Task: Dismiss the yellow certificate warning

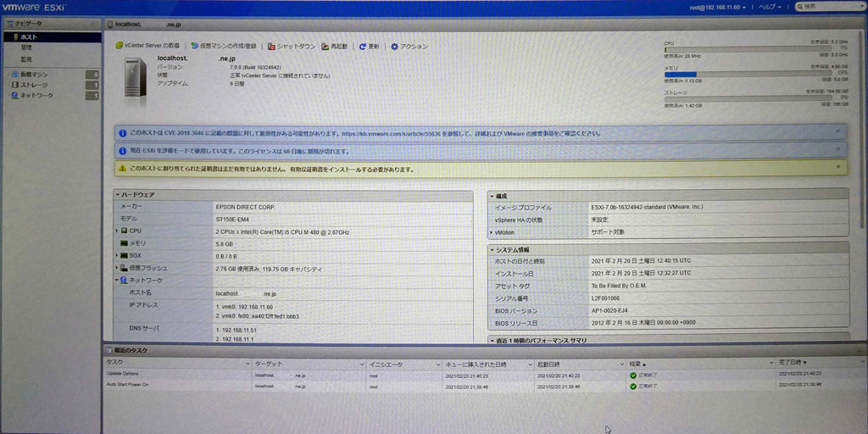Action: (838, 166)
